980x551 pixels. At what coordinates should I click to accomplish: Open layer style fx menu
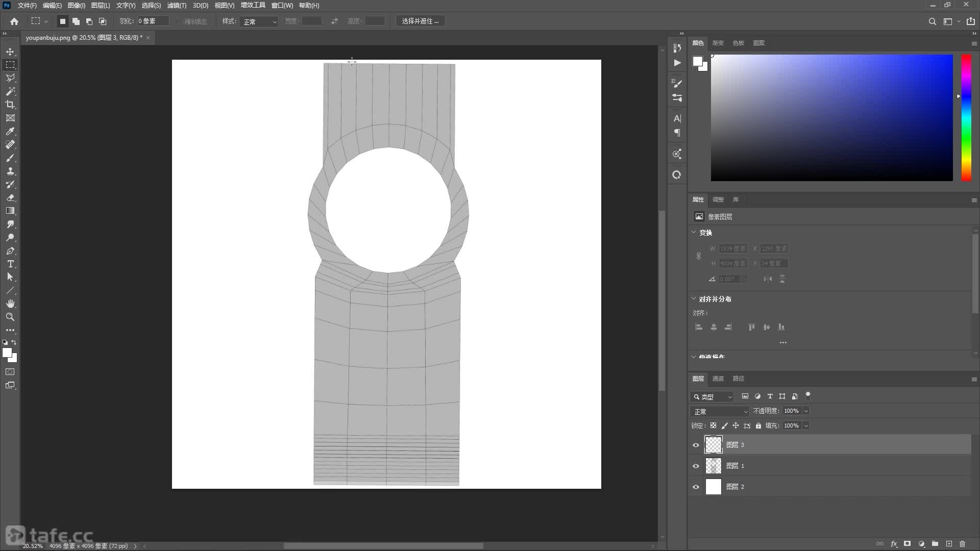point(894,544)
